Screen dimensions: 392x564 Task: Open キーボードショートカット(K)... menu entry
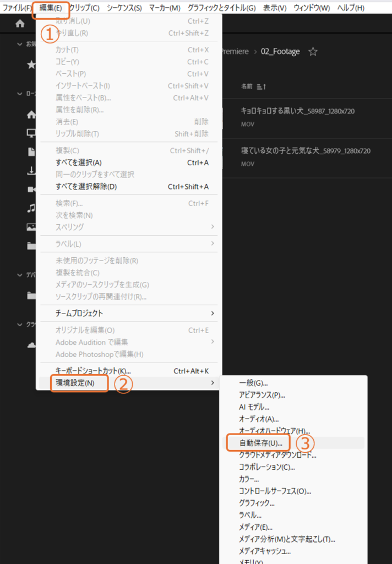tap(93, 371)
